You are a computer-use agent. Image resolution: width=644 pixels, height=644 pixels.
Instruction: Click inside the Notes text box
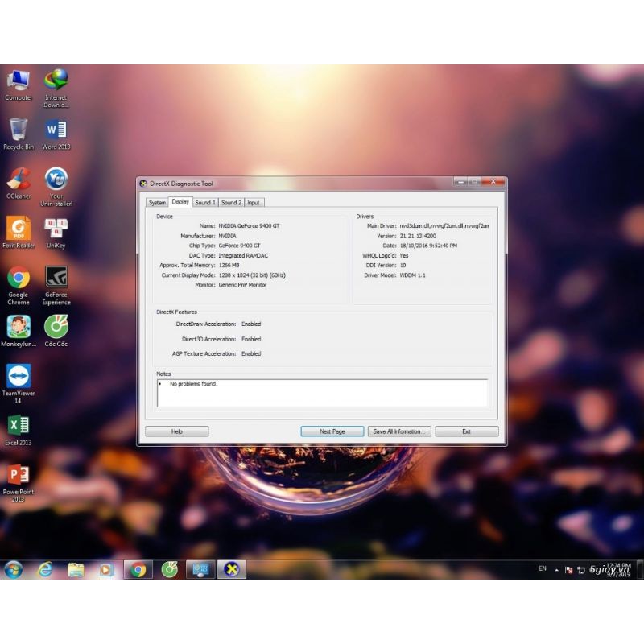click(x=322, y=393)
